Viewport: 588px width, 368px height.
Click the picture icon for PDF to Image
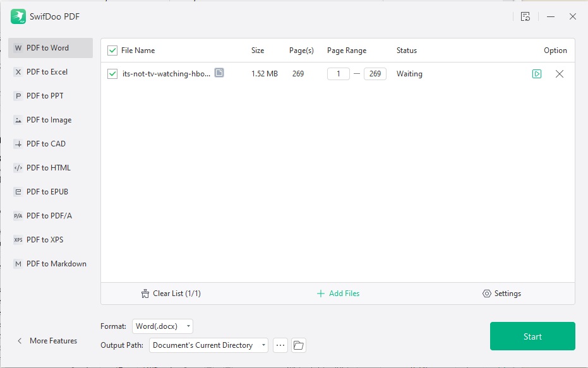pos(18,120)
